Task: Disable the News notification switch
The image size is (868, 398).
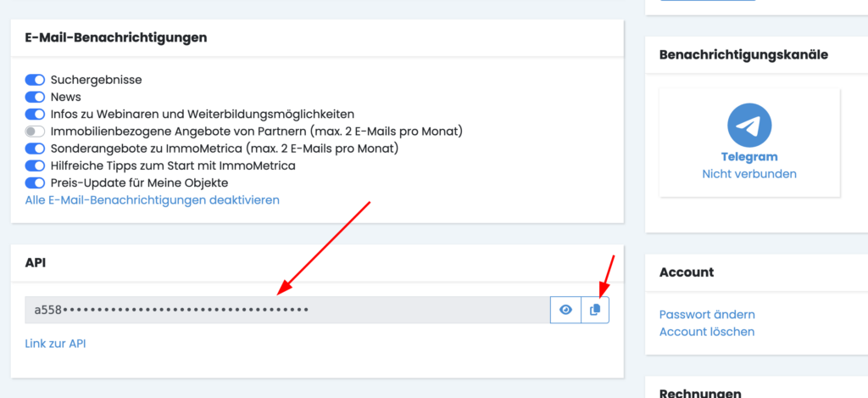Action: [x=35, y=97]
